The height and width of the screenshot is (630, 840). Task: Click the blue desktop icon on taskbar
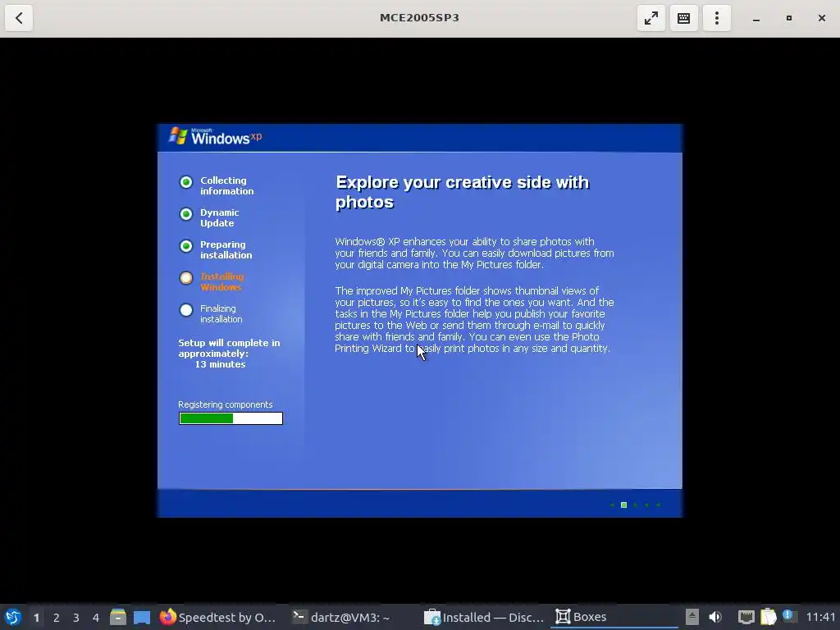(142, 617)
